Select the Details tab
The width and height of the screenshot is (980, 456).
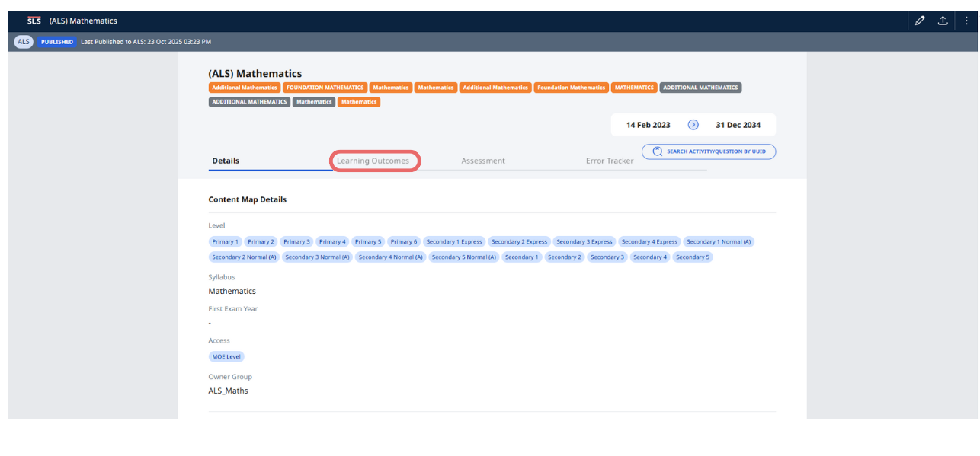pyautogui.click(x=226, y=161)
